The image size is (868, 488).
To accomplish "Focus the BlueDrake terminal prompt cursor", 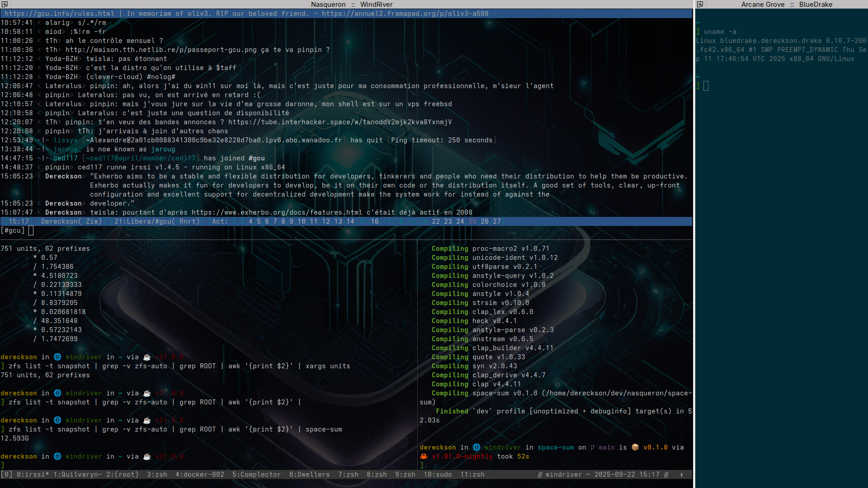I will coord(706,86).
